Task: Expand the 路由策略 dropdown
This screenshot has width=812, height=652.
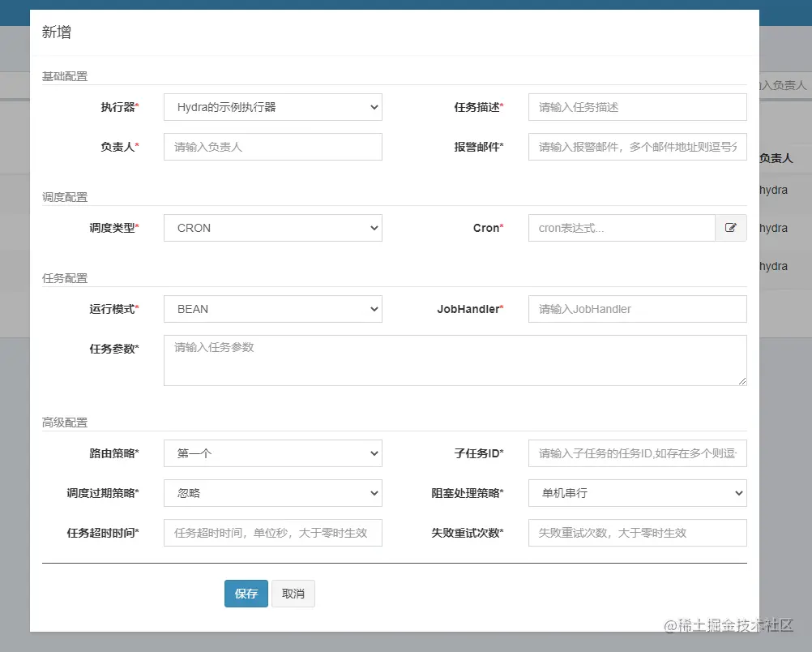Action: (x=273, y=453)
